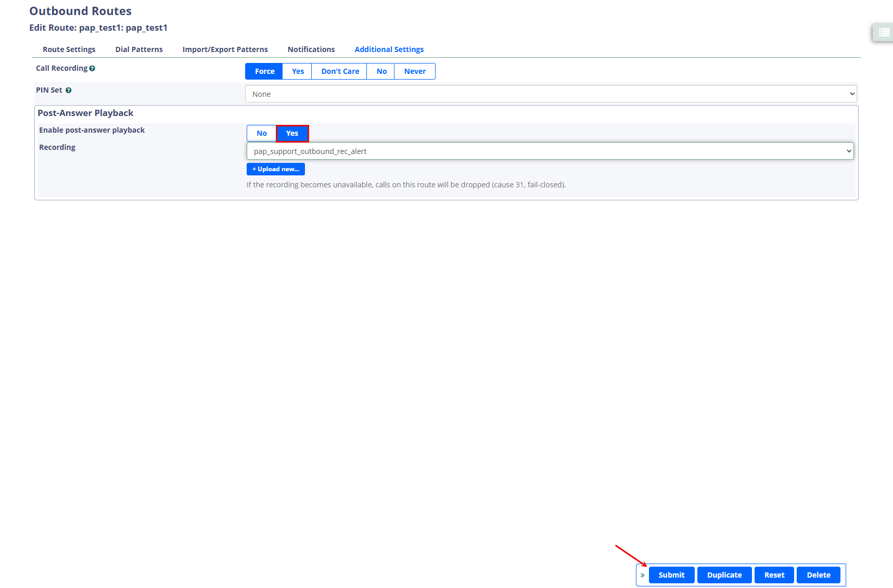
Task: Duplicate this outbound route
Action: [724, 575]
